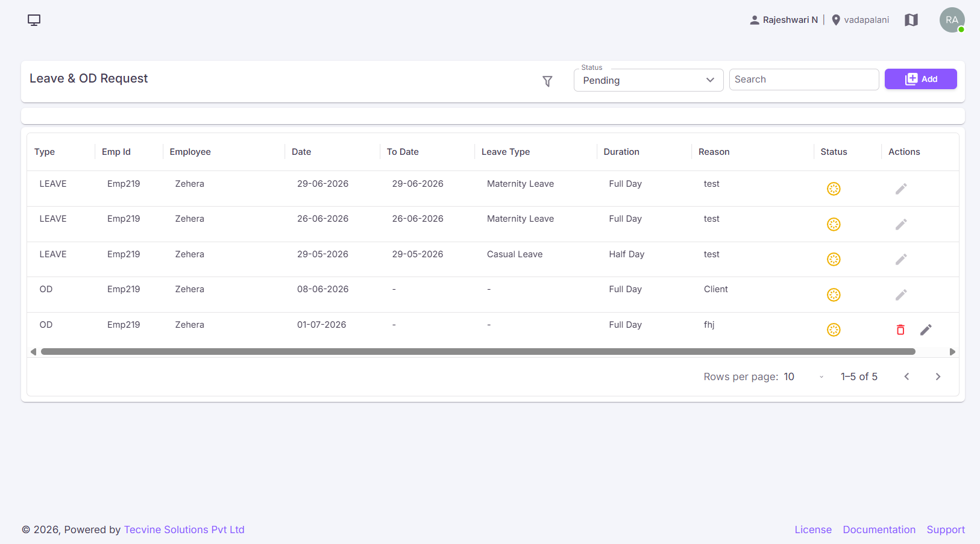Screen dimensions: 980x544
Task: Edit the 08-06-2026 OD Client request
Action: pos(901,295)
